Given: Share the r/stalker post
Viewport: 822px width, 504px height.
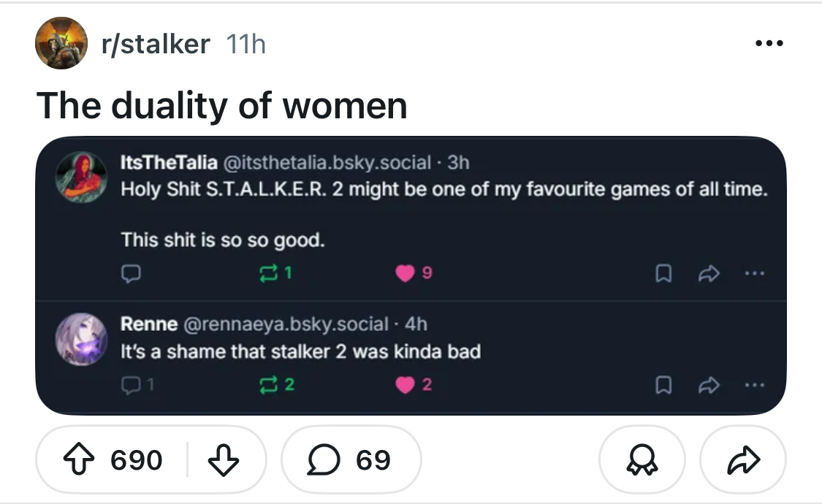Looking at the screenshot, I should tap(742, 460).
